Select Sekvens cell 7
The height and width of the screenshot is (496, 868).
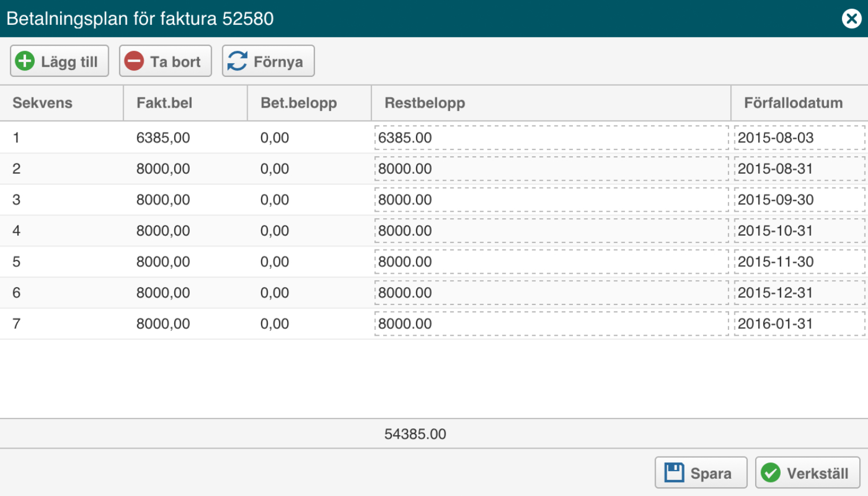point(61,324)
